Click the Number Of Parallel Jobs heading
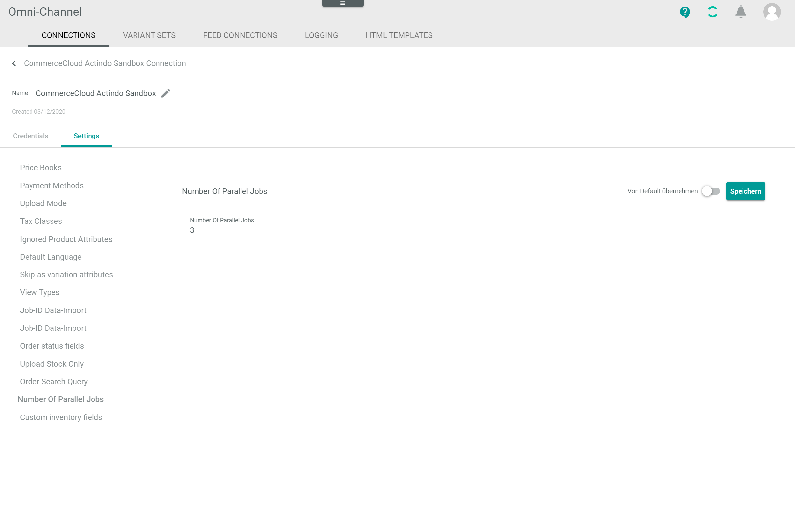Image resolution: width=795 pixels, height=532 pixels. coord(224,191)
